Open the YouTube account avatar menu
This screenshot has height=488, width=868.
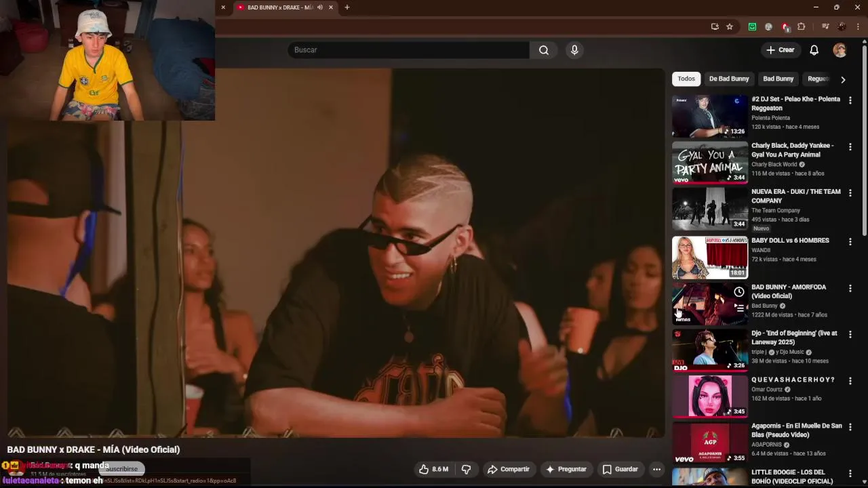point(840,50)
